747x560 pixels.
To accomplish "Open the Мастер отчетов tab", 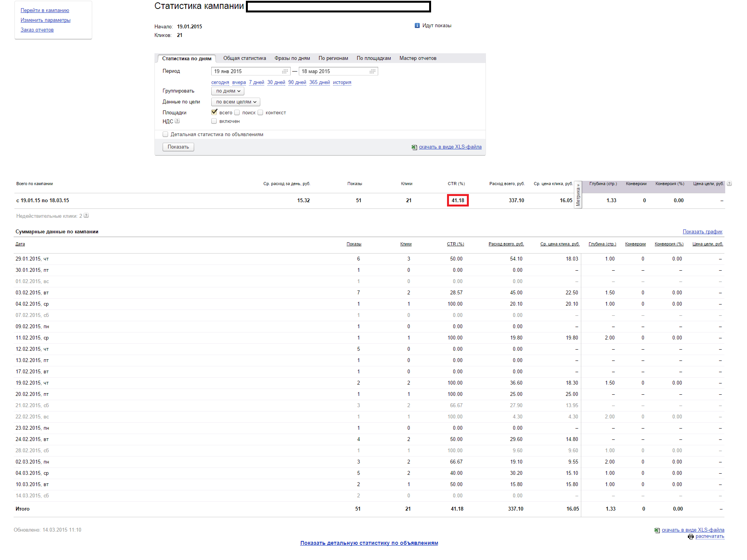I will point(418,58).
